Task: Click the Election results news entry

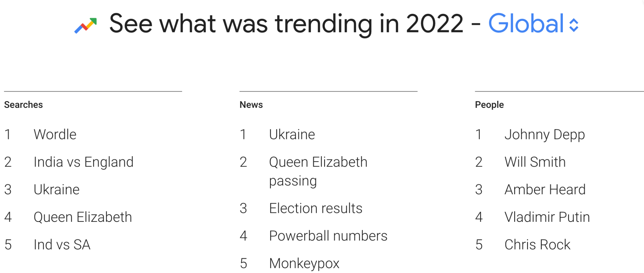Action: click(x=316, y=208)
